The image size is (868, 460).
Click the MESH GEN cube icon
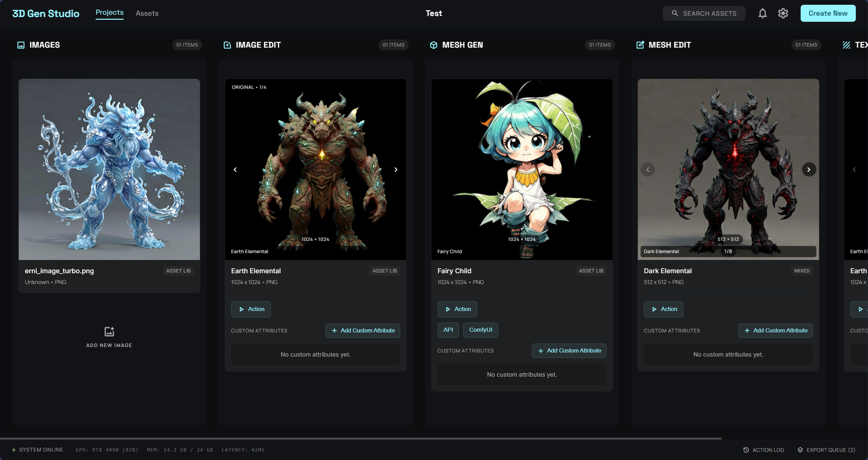tap(433, 45)
